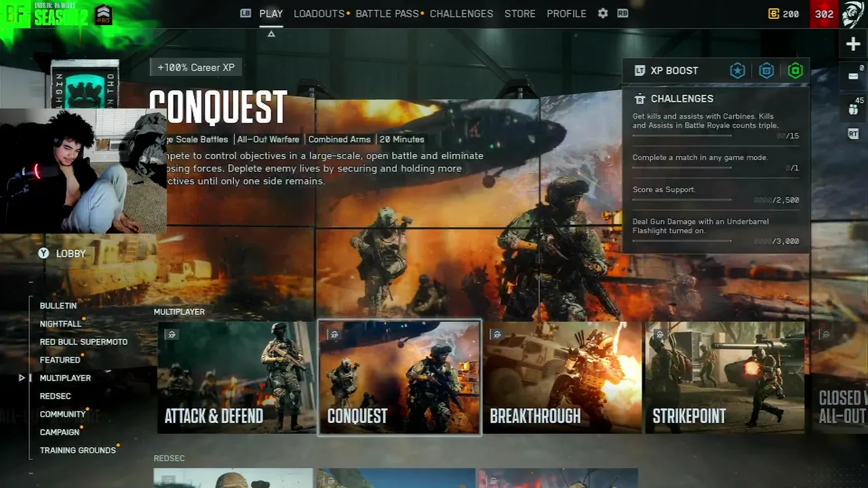This screenshot has height=488, width=868.
Task: Click the MULTIPLAYER section heading above tiles
Action: (179, 312)
